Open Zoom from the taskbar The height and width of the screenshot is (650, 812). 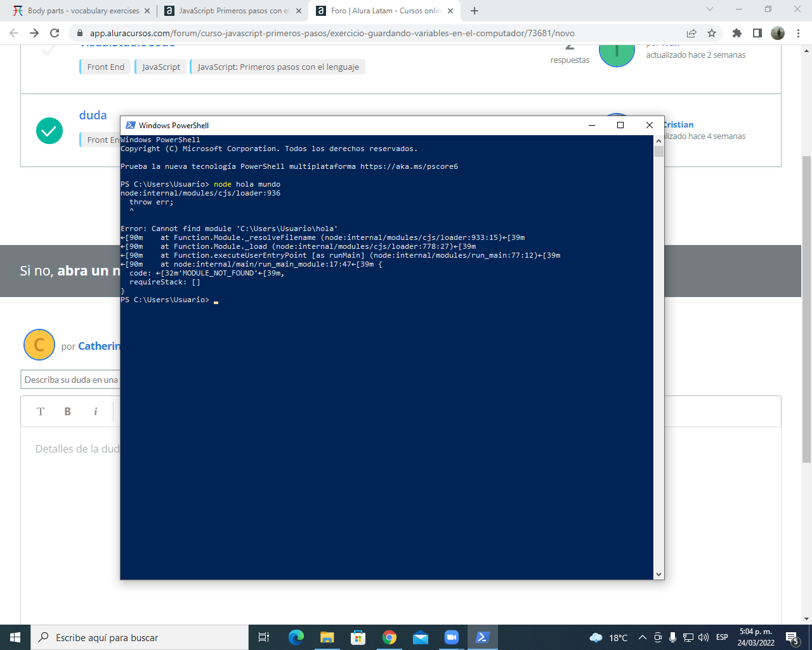[x=452, y=637]
